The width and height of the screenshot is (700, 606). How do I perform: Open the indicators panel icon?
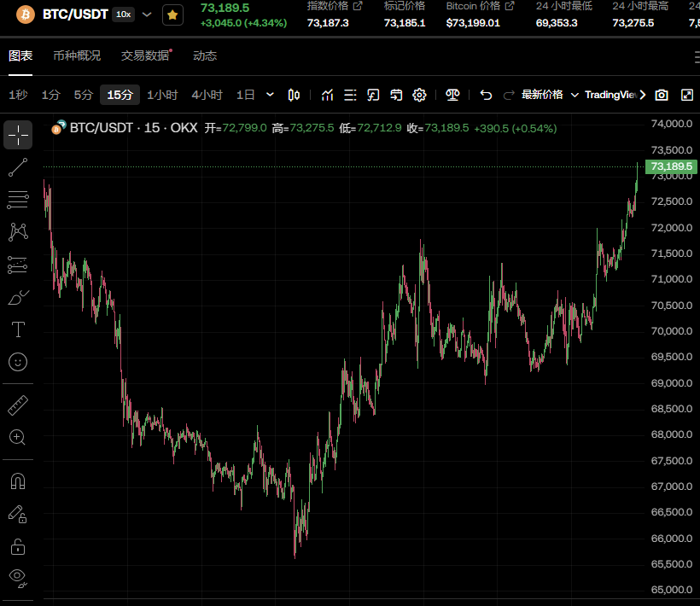click(327, 95)
